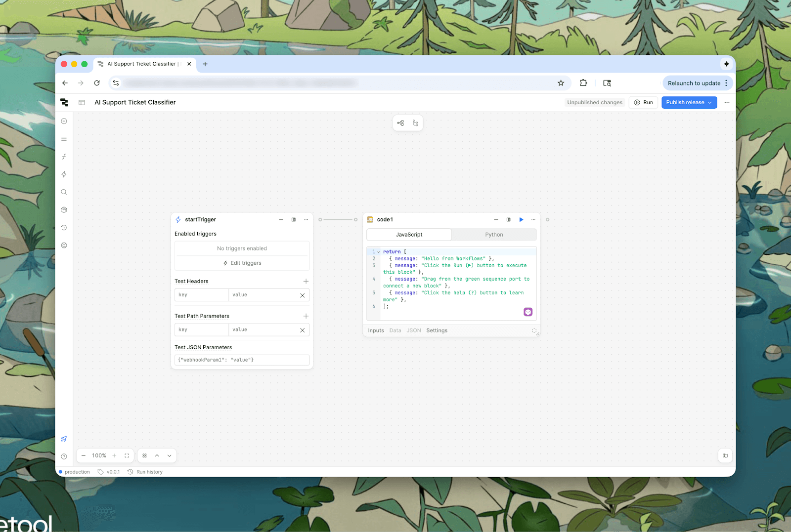Execute the code1 block with its play icon
Screen dimensions: 791x532
coord(521,219)
